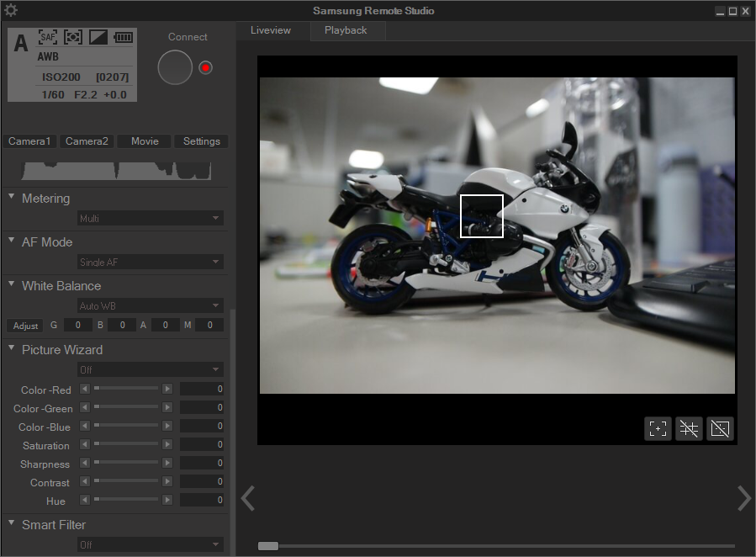Open the White Balance Auto WB dropdown
Viewport: 756px width, 557px height.
coord(151,306)
